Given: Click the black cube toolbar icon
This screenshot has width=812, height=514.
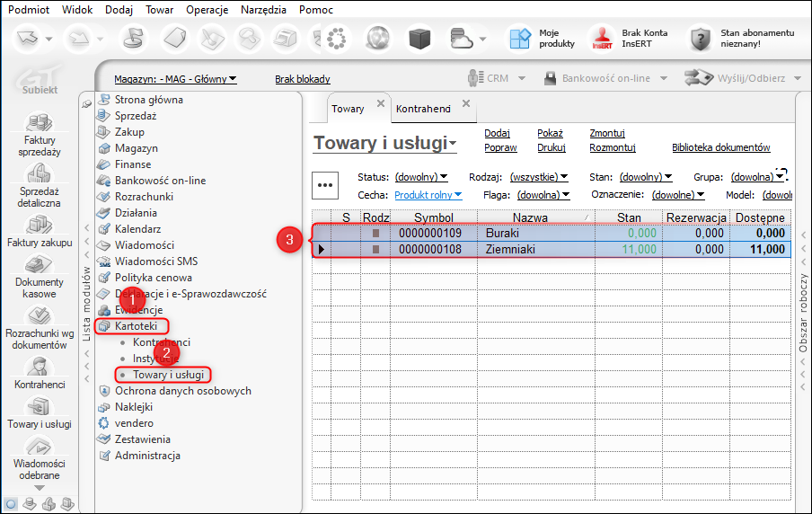Looking at the screenshot, I should pyautogui.click(x=419, y=39).
